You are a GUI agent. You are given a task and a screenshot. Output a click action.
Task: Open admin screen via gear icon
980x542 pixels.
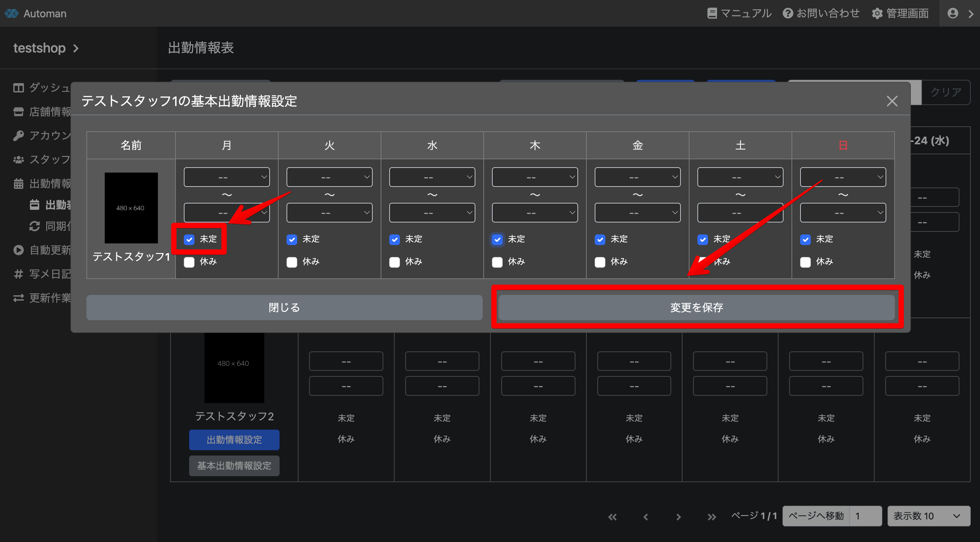877,13
